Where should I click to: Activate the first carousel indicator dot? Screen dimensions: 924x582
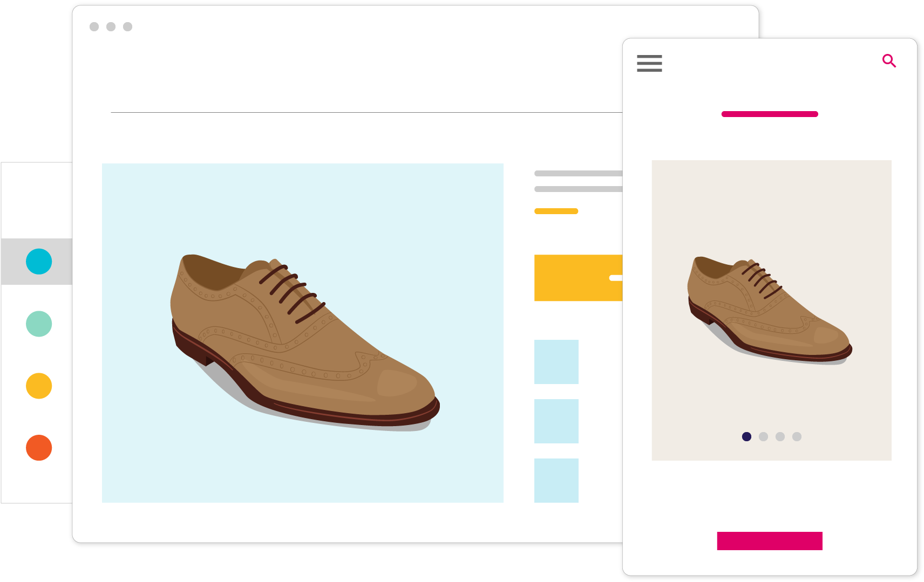click(747, 437)
